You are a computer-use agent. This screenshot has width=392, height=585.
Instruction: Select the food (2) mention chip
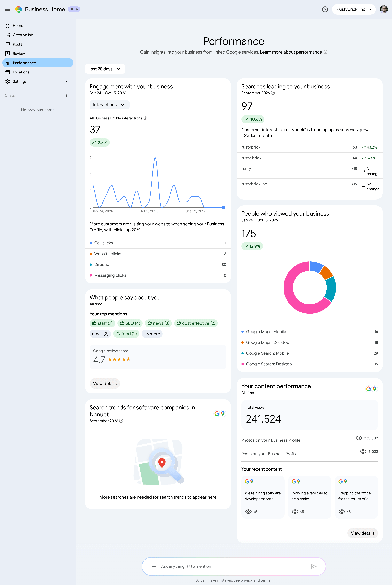tap(126, 334)
